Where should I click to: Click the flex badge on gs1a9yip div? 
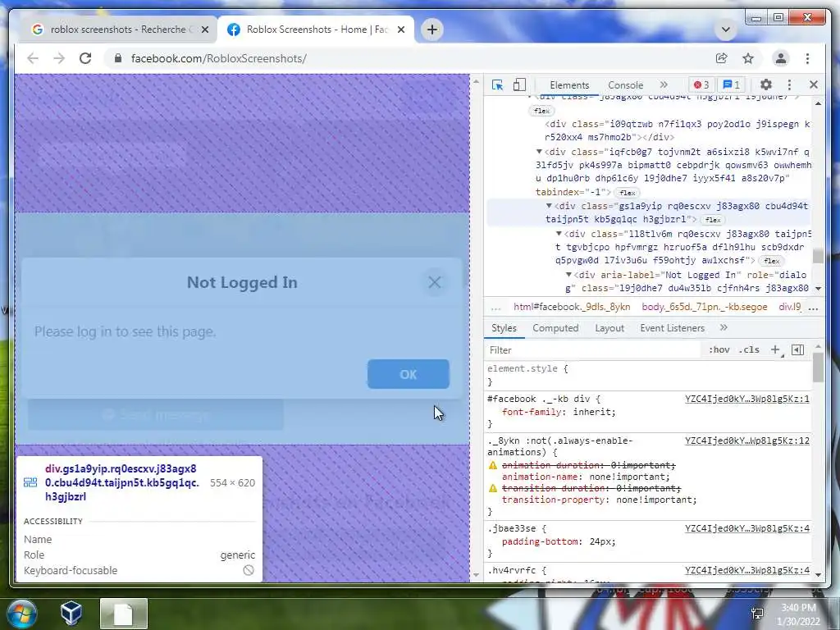click(x=713, y=220)
